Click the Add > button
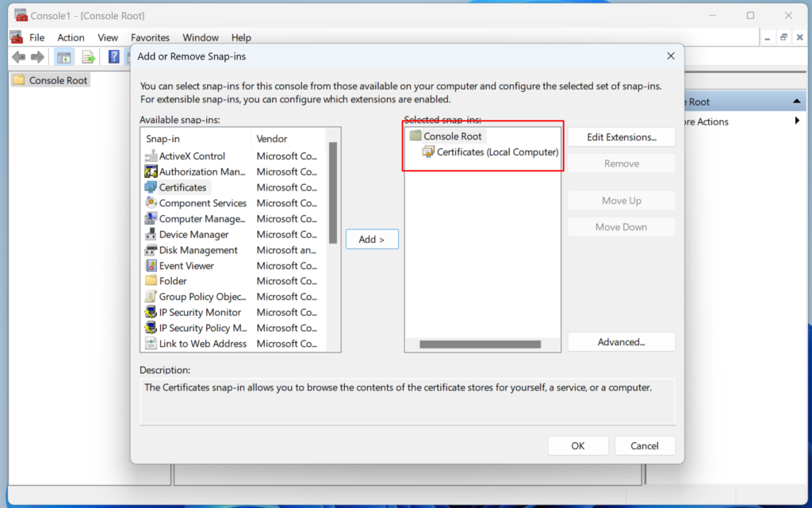 coord(372,239)
